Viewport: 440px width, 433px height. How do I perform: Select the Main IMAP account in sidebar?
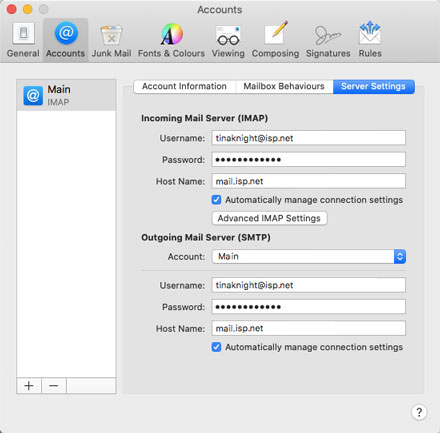coord(66,95)
